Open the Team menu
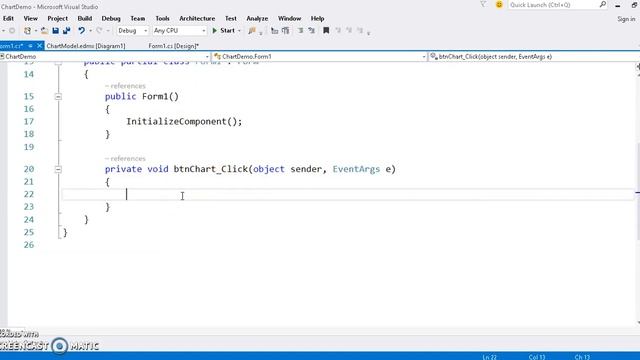 (138, 18)
